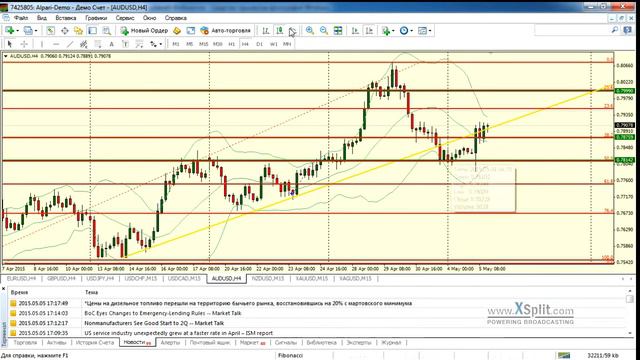Select the cursor arrow tool
Screen dimensions: 640x360
10,44
